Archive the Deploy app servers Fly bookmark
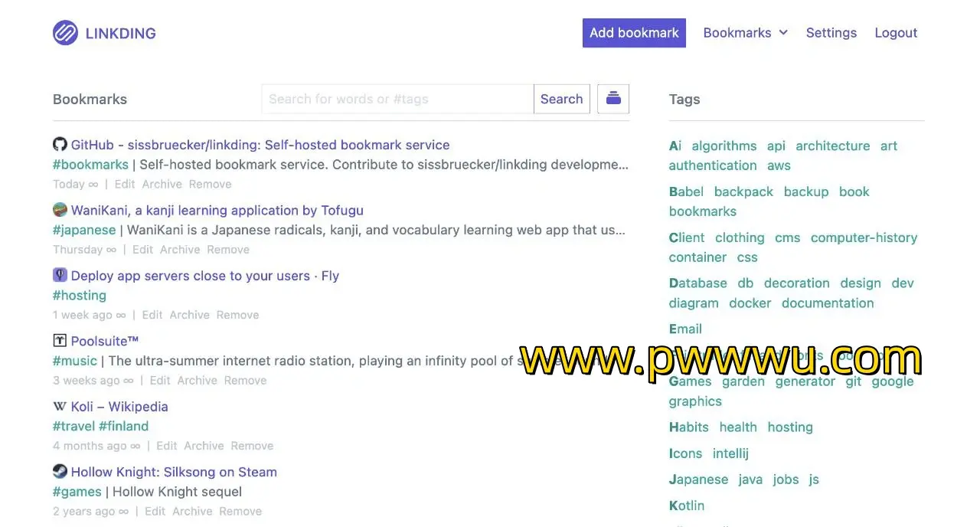The height and width of the screenshot is (527, 980). click(x=189, y=315)
